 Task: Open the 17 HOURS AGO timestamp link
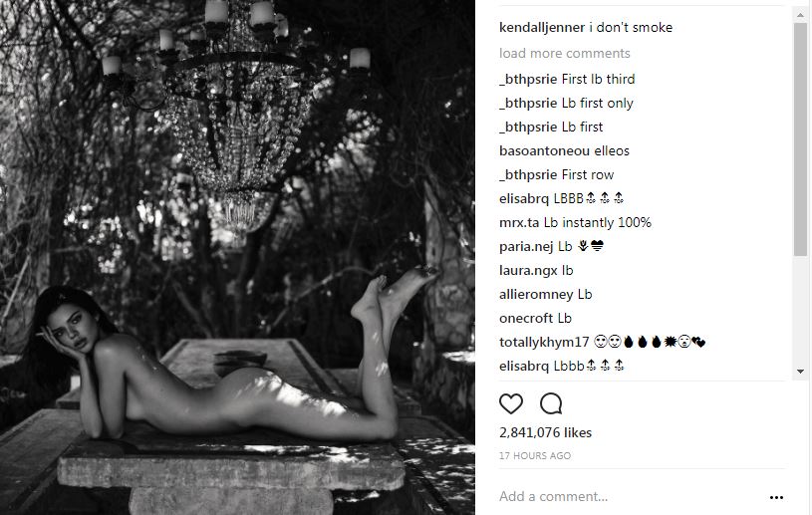[x=535, y=456]
